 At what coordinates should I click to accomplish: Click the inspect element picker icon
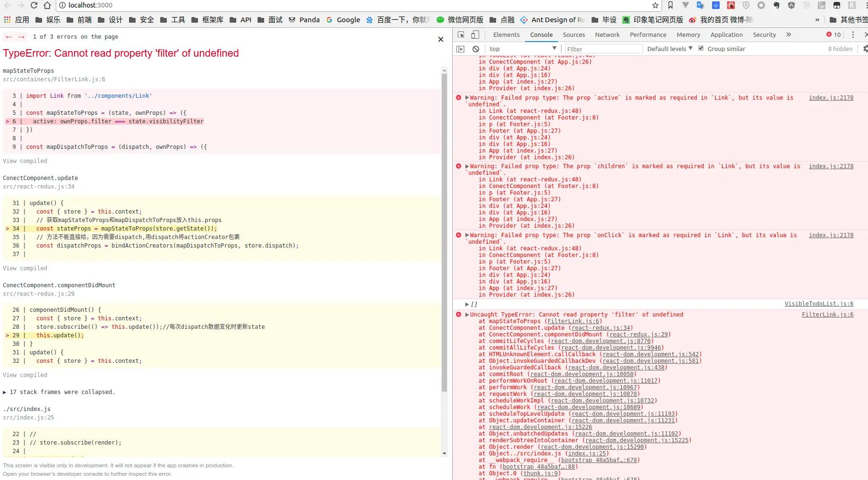coord(461,34)
